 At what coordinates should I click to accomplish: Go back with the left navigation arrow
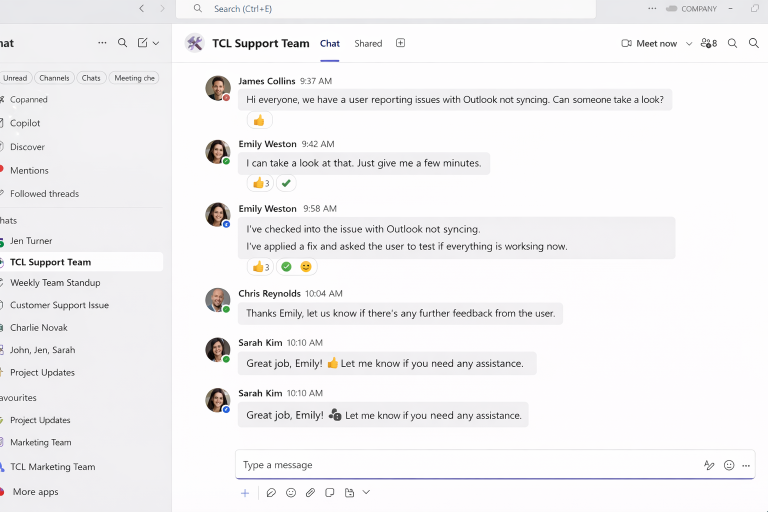click(x=142, y=8)
